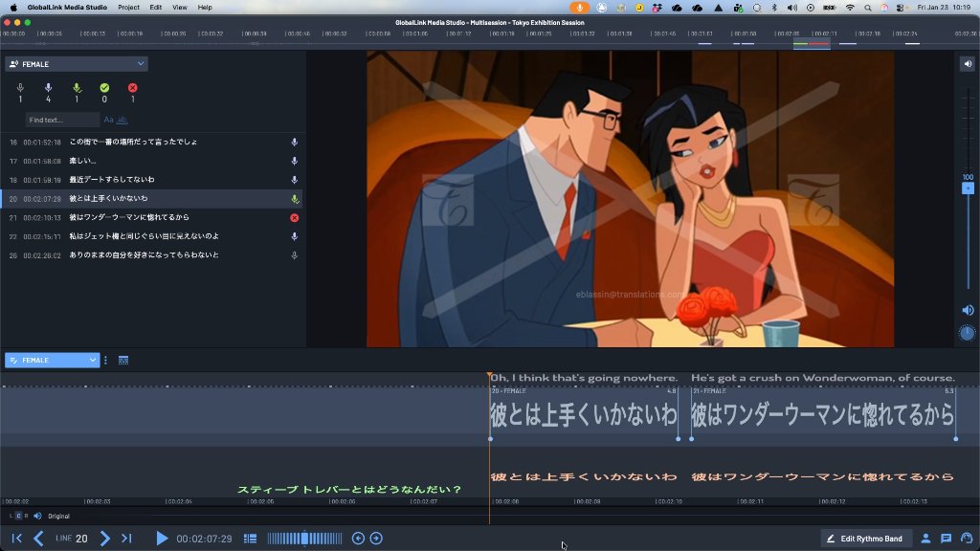The width and height of the screenshot is (980, 551).
Task: Toggle the Original audio speaker icon
Action: pyautogui.click(x=37, y=516)
